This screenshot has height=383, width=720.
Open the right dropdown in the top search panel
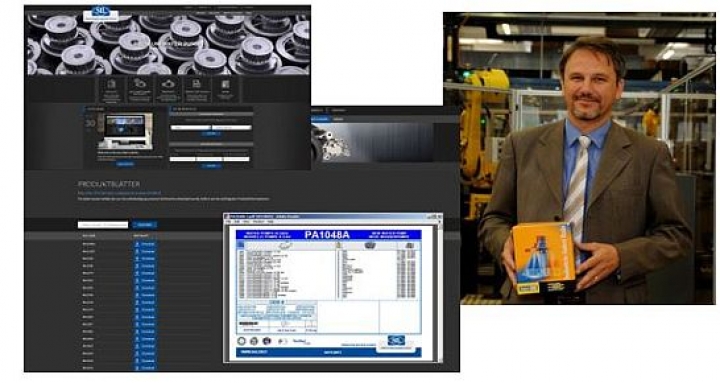click(231, 127)
